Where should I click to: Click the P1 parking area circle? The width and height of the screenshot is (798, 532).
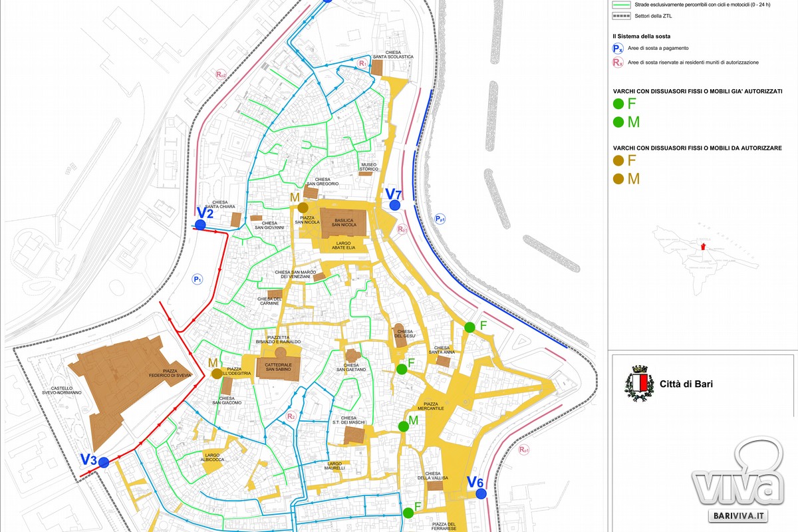[x=198, y=279]
